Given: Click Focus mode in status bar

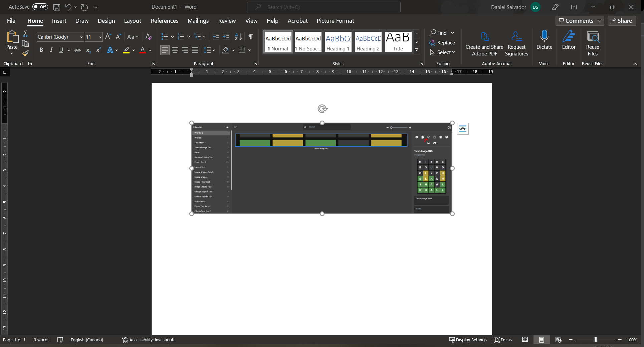Looking at the screenshot, I should click(x=503, y=340).
